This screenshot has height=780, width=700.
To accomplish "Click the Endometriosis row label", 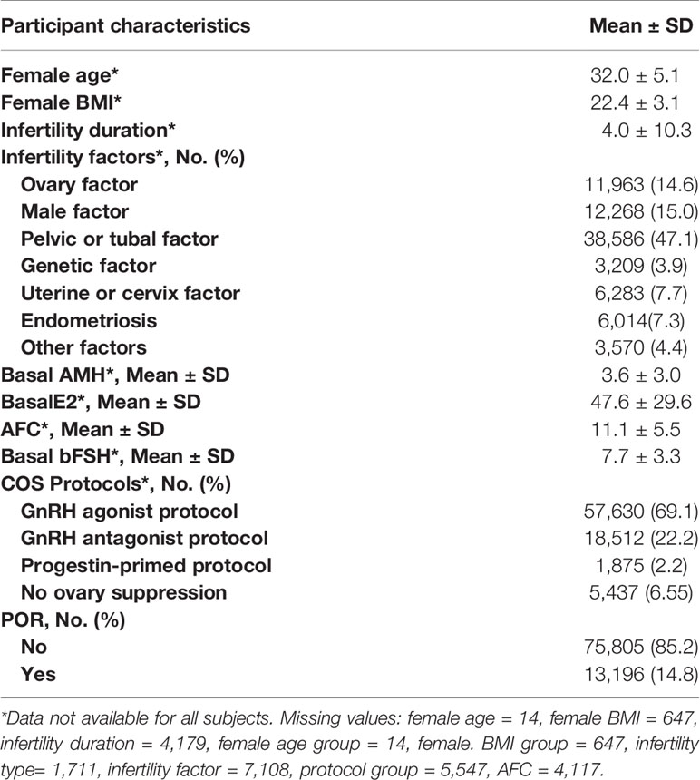I will coord(89,321).
